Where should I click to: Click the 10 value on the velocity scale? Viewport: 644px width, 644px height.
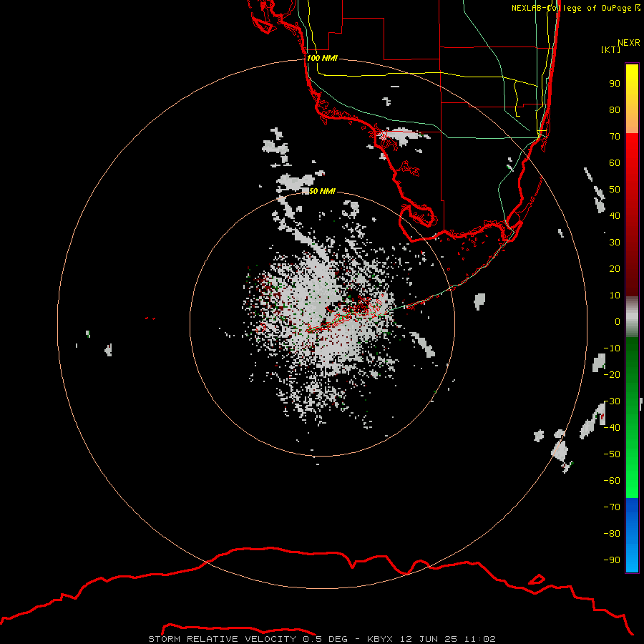click(615, 296)
